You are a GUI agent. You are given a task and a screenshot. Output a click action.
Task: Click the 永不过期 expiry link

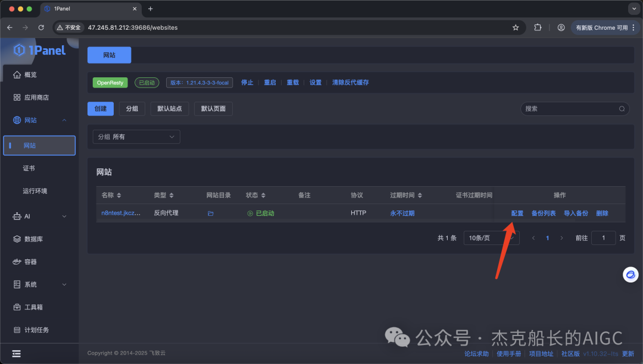tap(402, 214)
